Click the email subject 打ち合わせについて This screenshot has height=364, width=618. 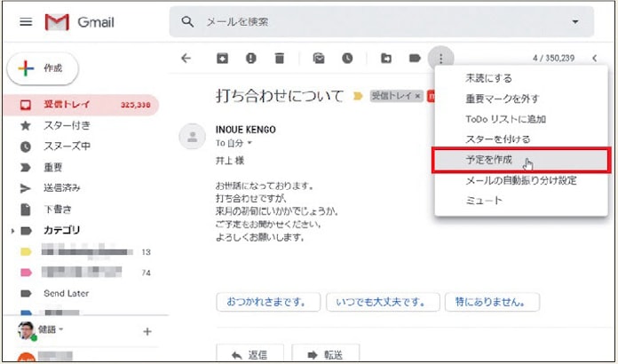click(x=280, y=96)
